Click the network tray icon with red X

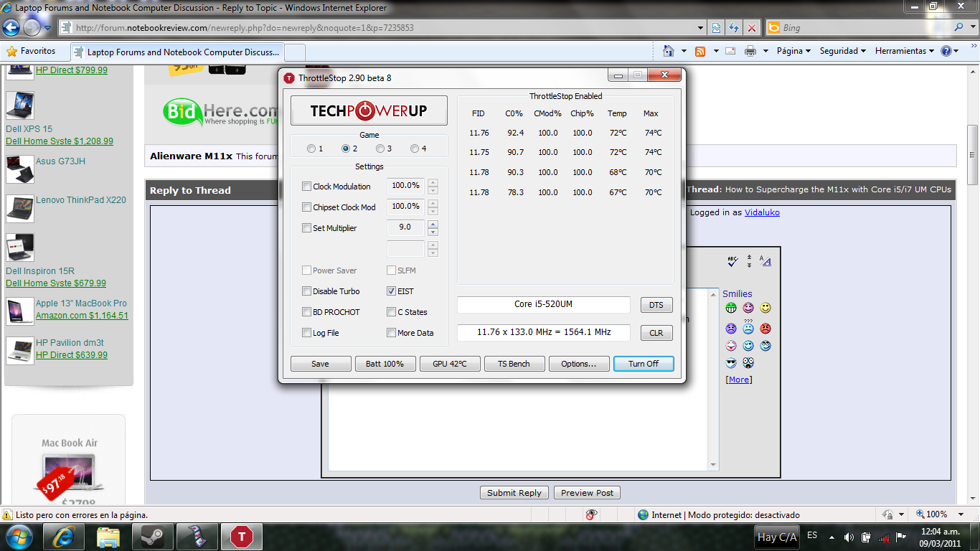pos(884,537)
